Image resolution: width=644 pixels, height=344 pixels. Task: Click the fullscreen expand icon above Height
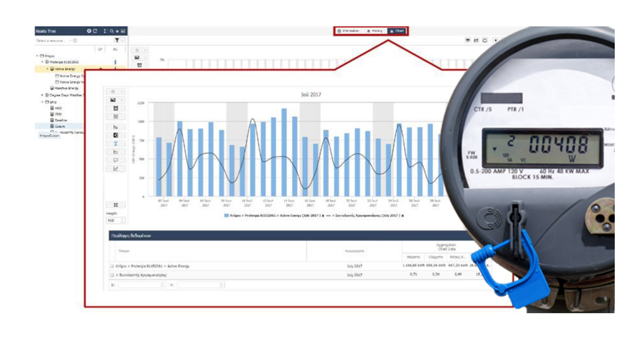[x=116, y=205]
